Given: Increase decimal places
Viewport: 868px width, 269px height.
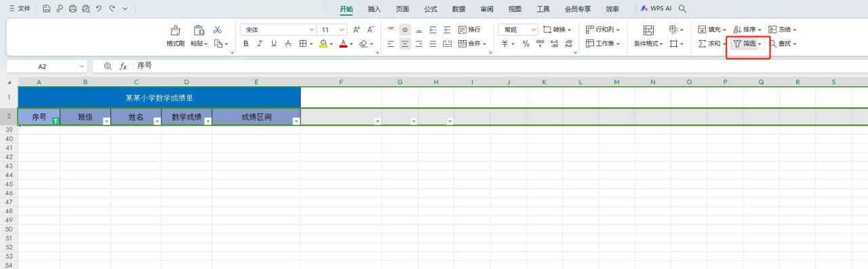Looking at the screenshot, I should click(x=554, y=43).
